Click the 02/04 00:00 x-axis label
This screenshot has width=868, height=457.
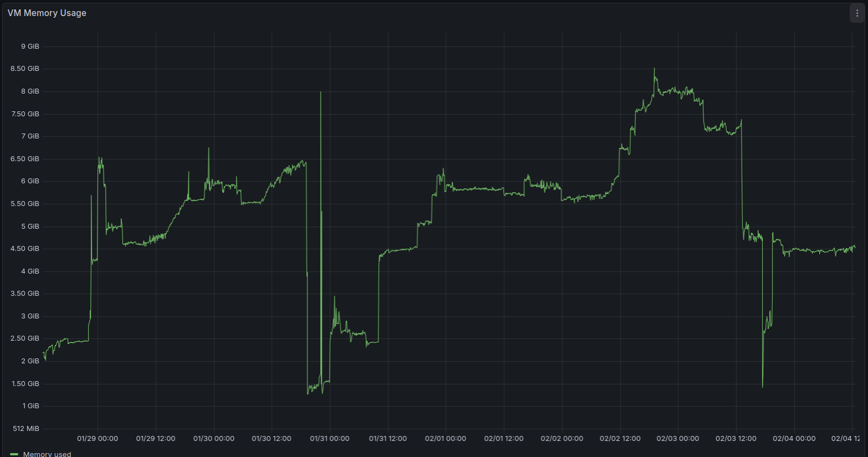[794, 438]
